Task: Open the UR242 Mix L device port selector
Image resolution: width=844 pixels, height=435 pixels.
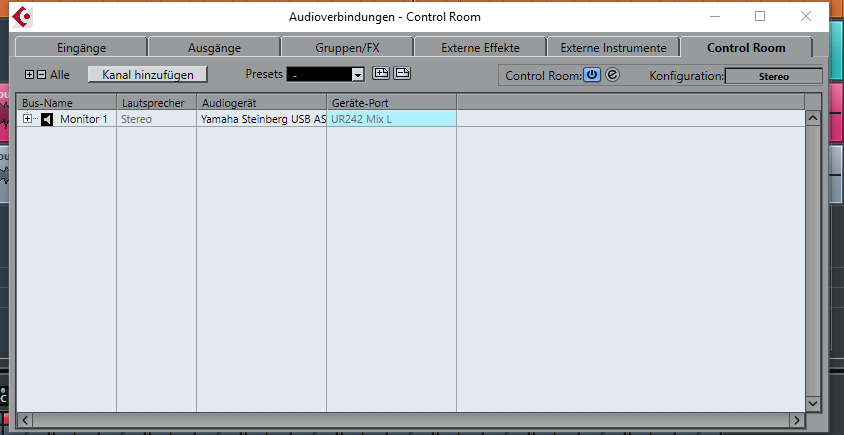Action: point(391,119)
